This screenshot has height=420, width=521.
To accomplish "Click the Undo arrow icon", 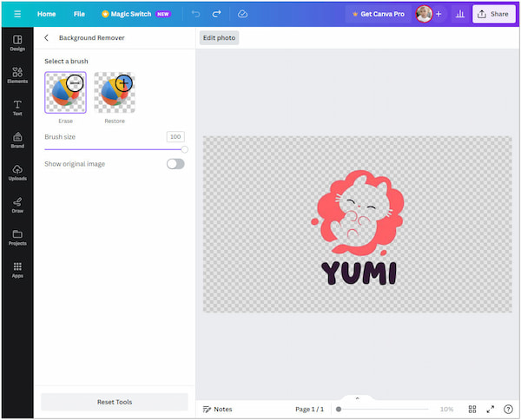I will (x=195, y=14).
